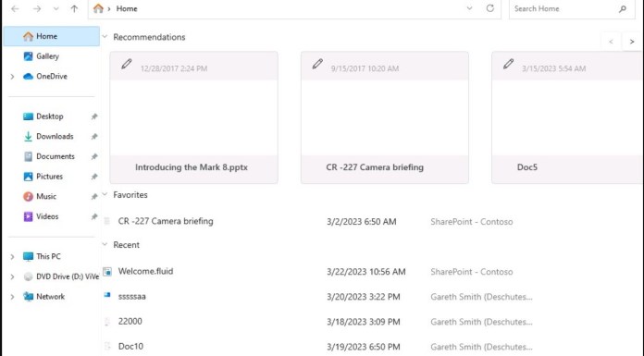Viewport: 644px width, 356px height.
Task: Click the Search Home input field
Action: tap(564, 8)
